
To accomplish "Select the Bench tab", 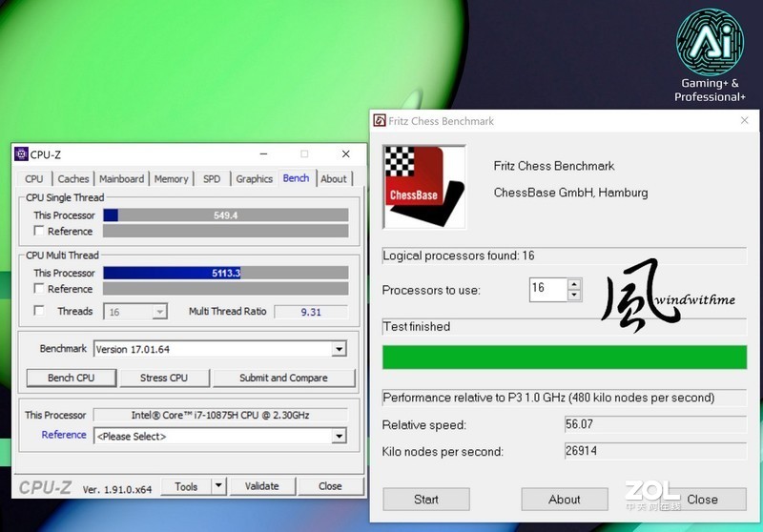I will pyautogui.click(x=297, y=178).
